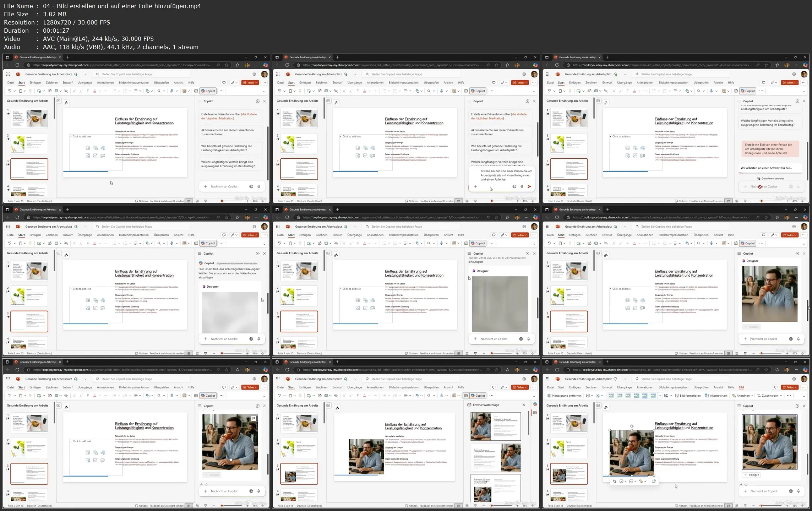This screenshot has height=511, width=812.
Task: Open editing-mode pen dropdown in Entwurfsvorschläge frame
Action: click(x=503, y=387)
